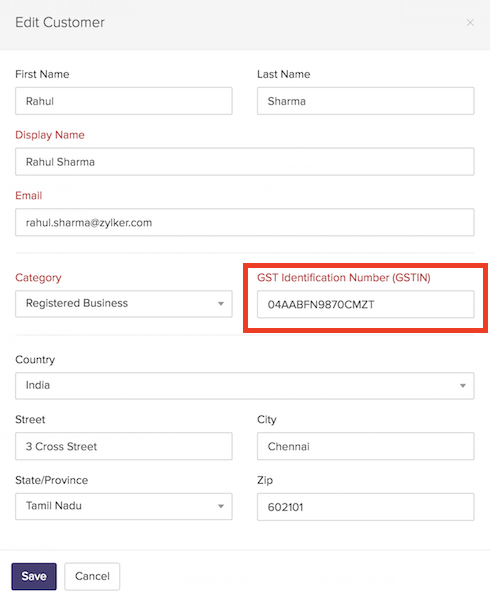Screen dimensions: 490x600
Task: Save the customer details
Action: click(x=34, y=576)
